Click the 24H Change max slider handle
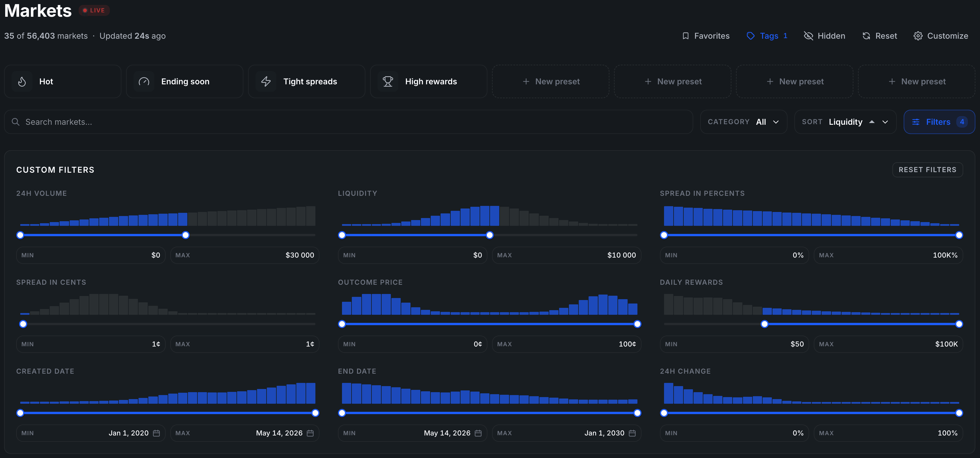The image size is (980, 458). 959,413
